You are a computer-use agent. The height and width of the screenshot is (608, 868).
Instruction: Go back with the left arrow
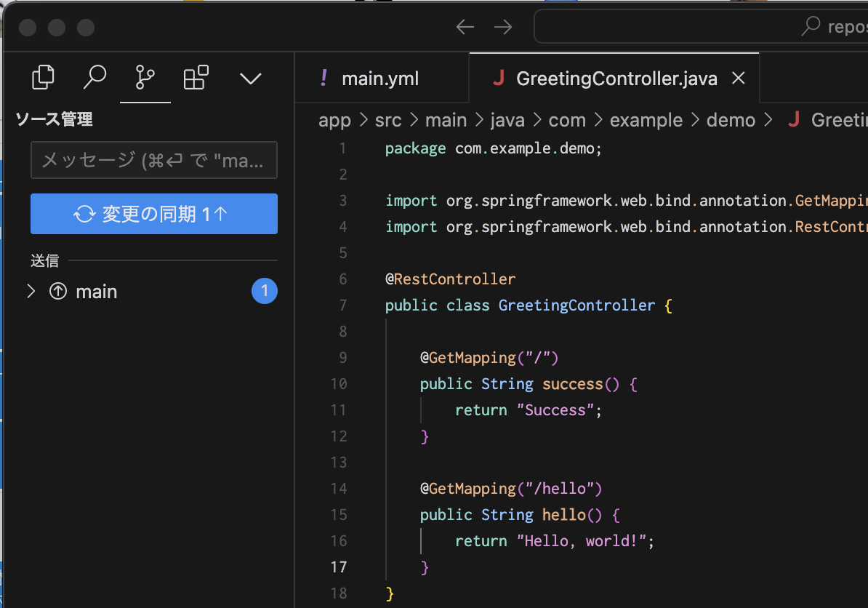point(465,27)
